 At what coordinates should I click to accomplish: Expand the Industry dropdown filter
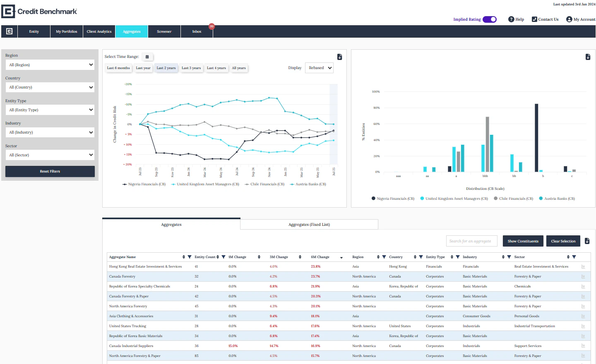(50, 132)
